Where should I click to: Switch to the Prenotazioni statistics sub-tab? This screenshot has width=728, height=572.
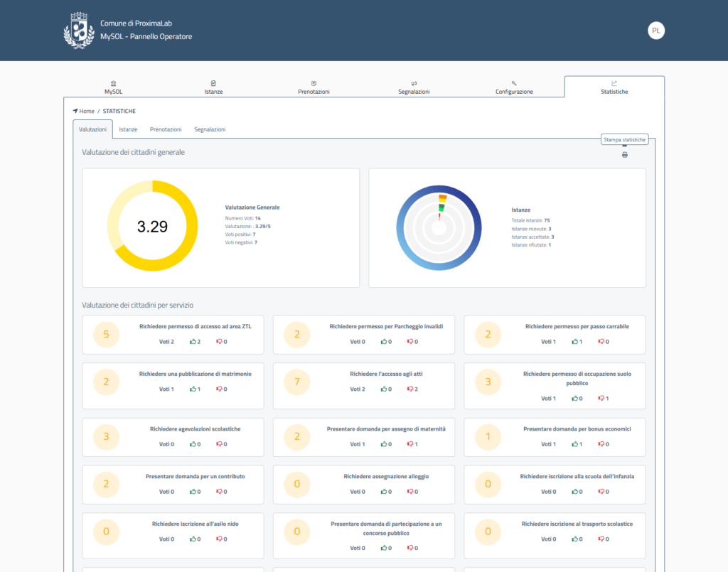click(x=166, y=129)
